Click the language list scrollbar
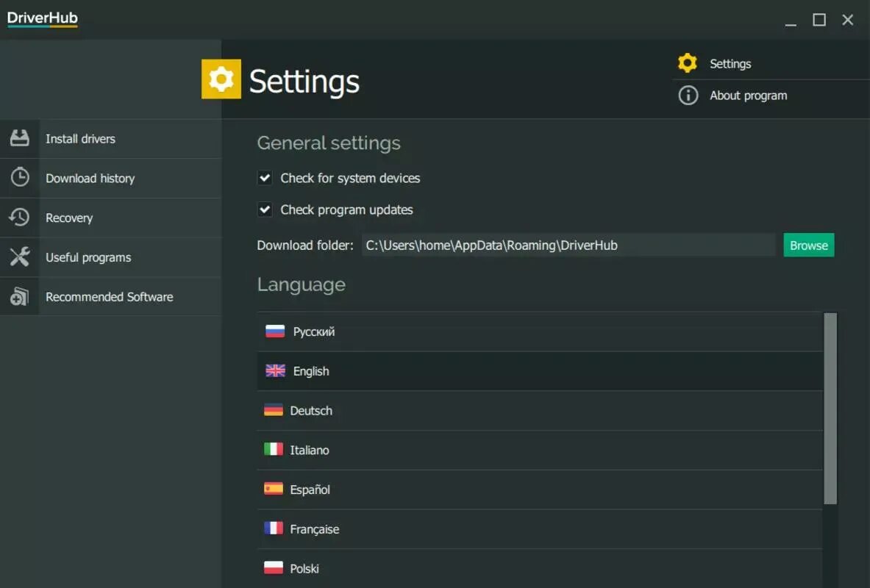 830,409
